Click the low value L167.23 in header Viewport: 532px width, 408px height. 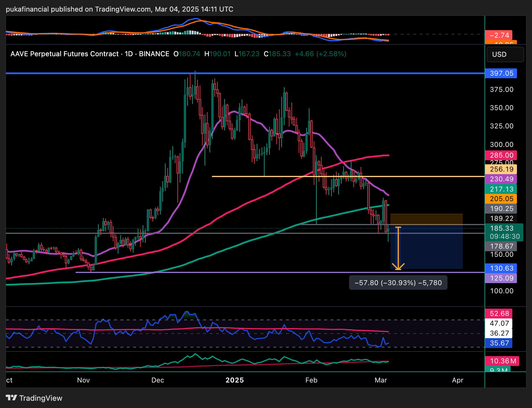coord(247,54)
